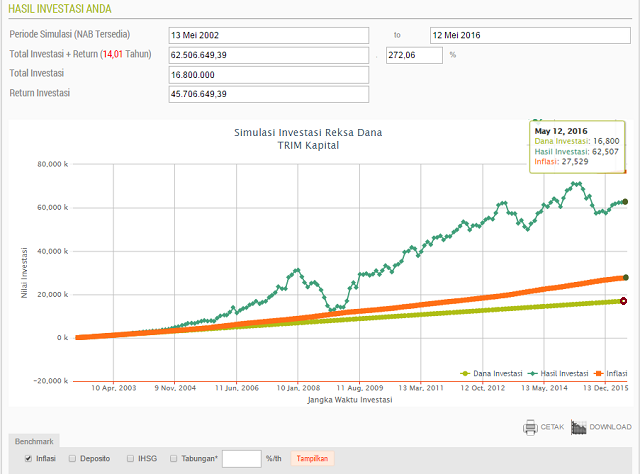Open the Benchmark tab
Viewport: 640px width, 474px height.
click(x=34, y=441)
